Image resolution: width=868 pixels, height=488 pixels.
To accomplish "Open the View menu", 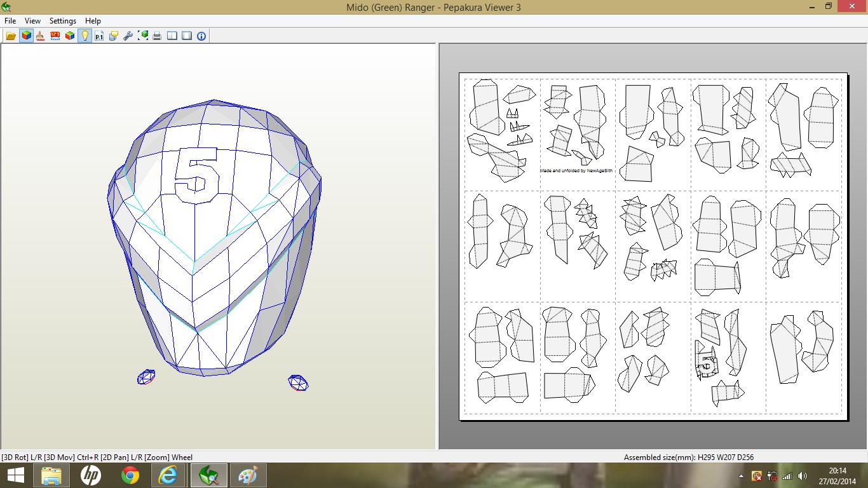I will click(x=32, y=21).
